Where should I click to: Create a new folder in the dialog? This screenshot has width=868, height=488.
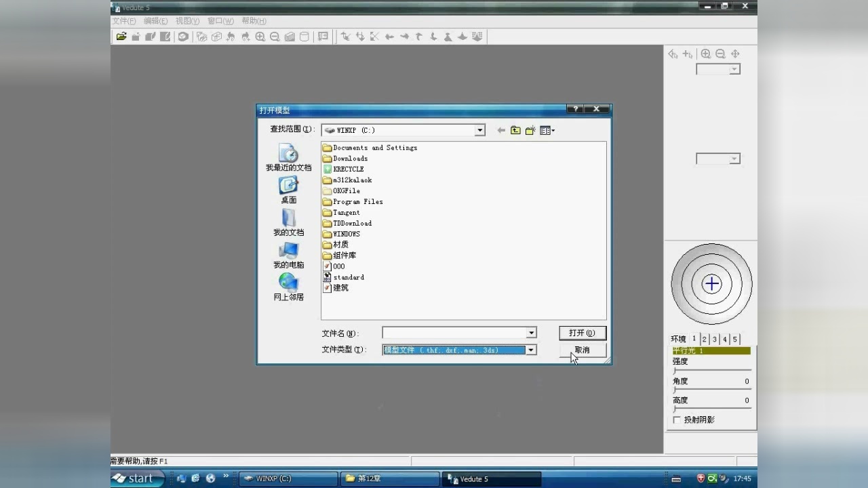pyautogui.click(x=530, y=130)
